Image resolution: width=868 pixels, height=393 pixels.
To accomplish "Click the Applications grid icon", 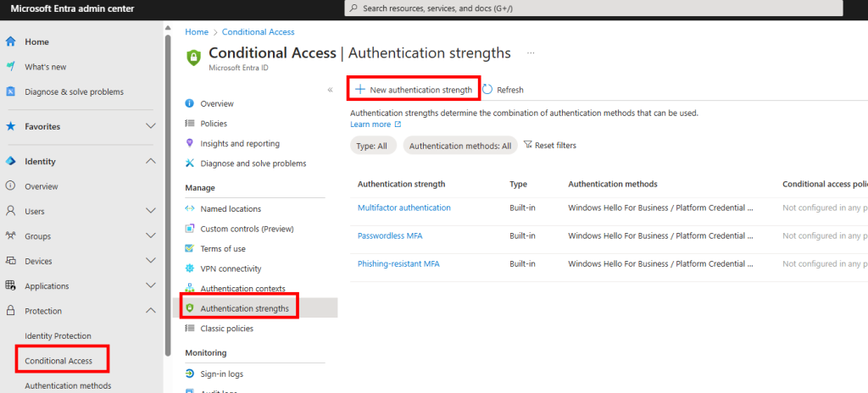I will (10, 285).
